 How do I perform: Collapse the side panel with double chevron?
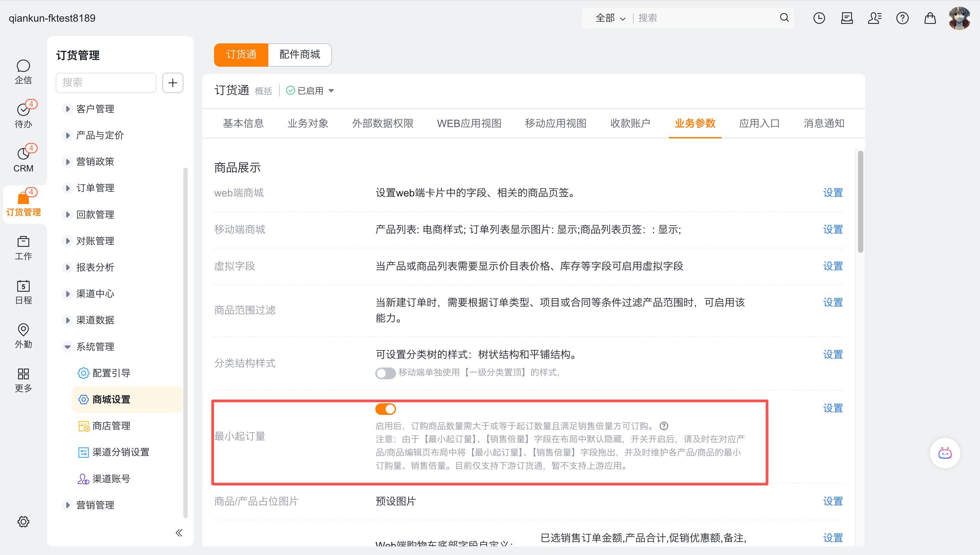tap(179, 533)
